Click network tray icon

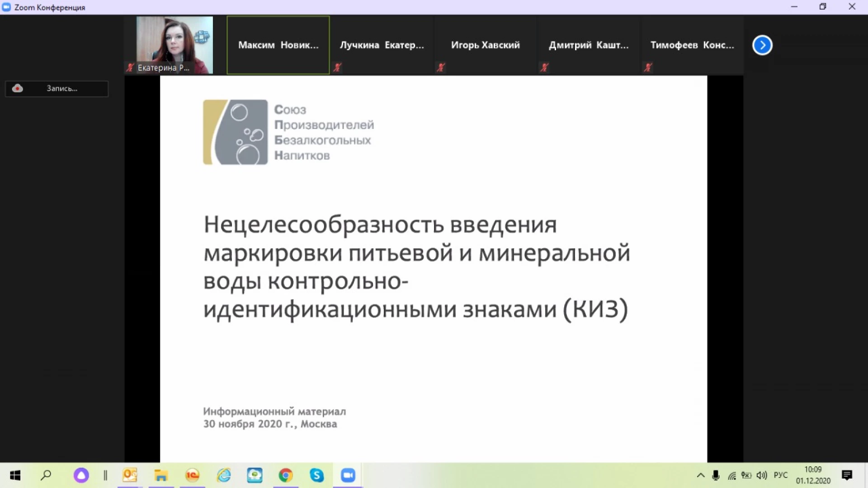[731, 475]
